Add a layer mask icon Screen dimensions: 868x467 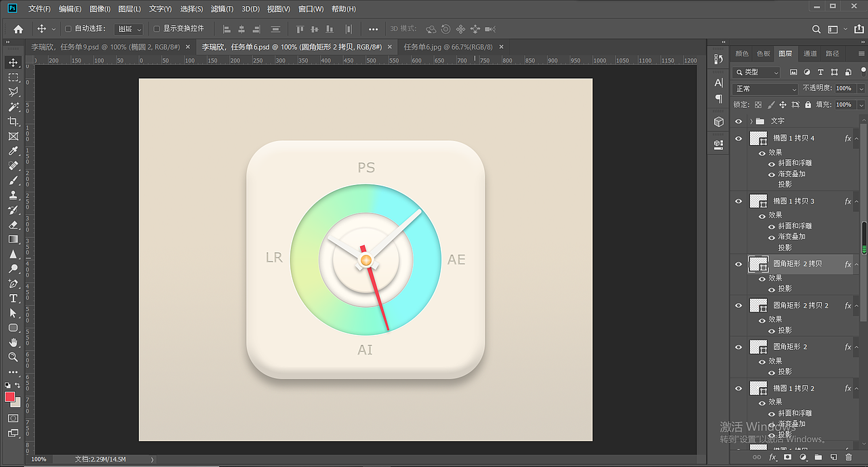(x=787, y=458)
